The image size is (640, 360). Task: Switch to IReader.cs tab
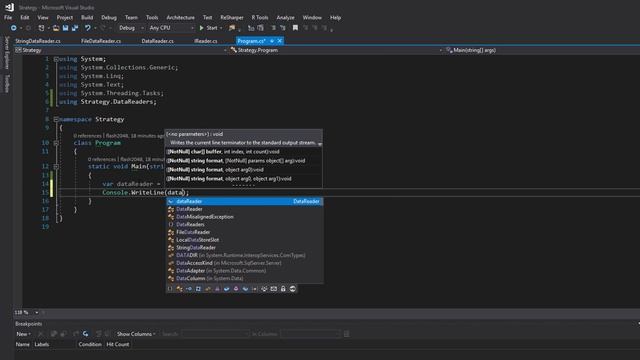pyautogui.click(x=206, y=41)
